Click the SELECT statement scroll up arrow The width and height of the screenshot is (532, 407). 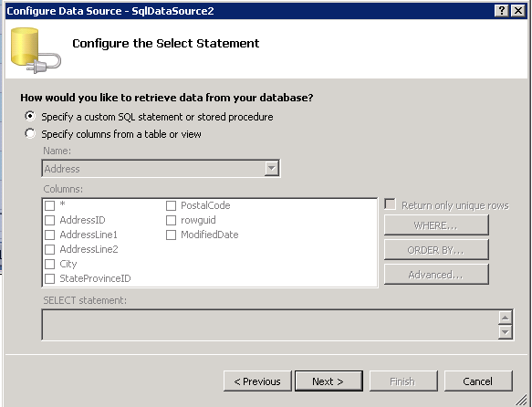click(506, 318)
